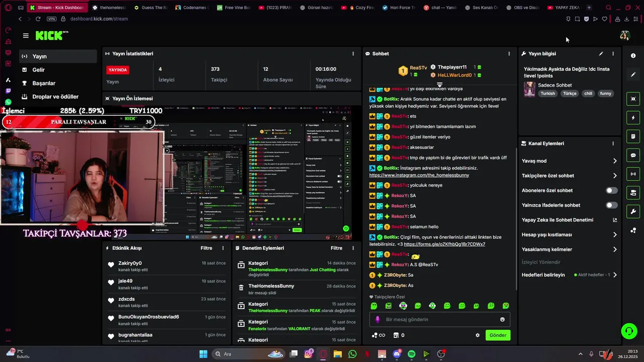Toggle the wrench widget icon in right rail

click(x=633, y=211)
